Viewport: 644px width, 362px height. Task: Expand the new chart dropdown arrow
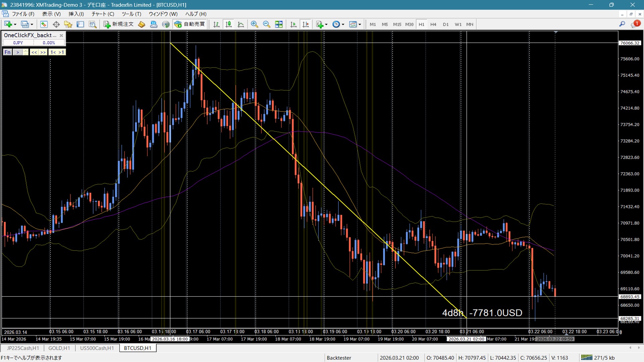15,24
